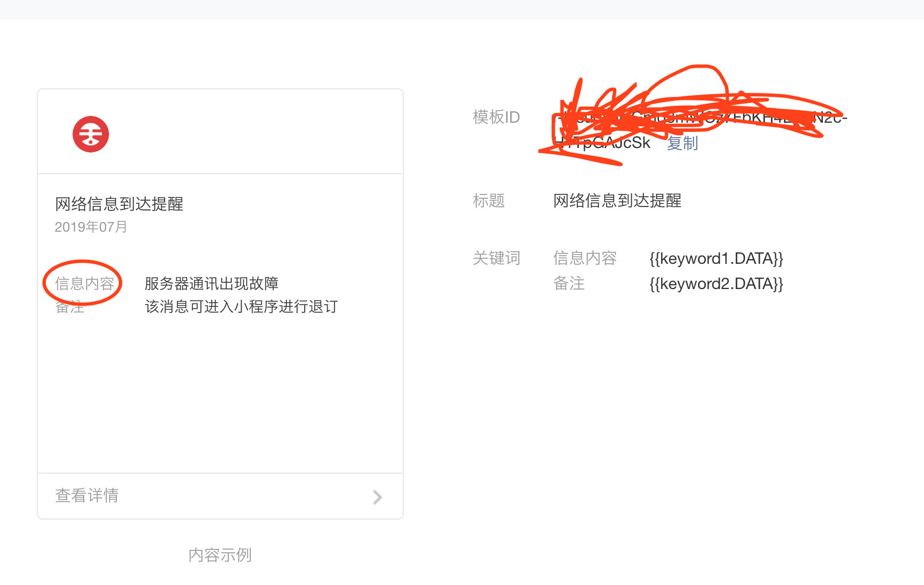The width and height of the screenshot is (924, 585).
Task: Open the 查看详情 link row
Action: (220, 496)
